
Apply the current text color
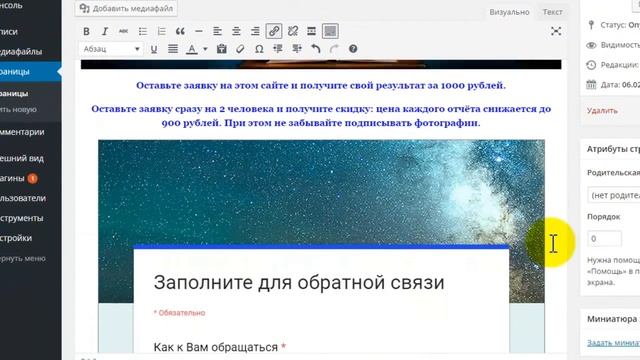[x=191, y=49]
